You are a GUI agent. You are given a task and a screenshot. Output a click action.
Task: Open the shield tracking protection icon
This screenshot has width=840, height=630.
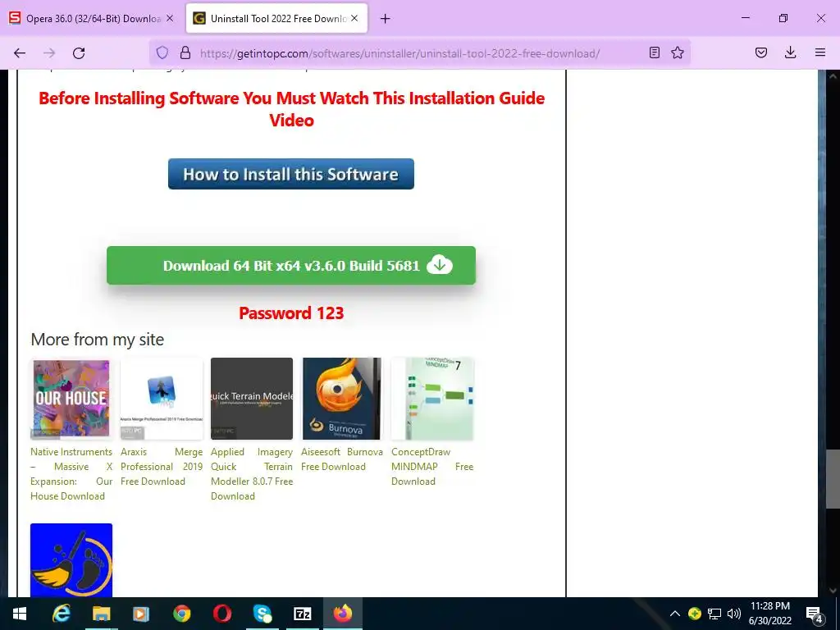162,52
